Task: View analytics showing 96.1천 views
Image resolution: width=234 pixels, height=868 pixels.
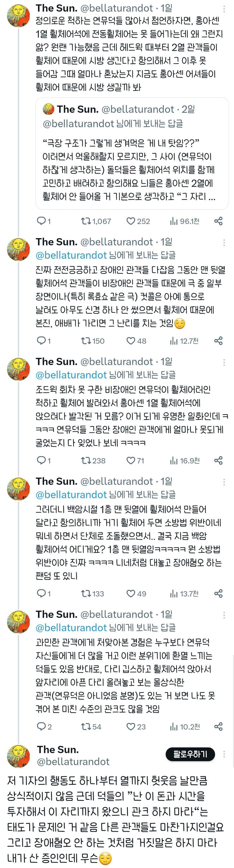Action: (174, 221)
